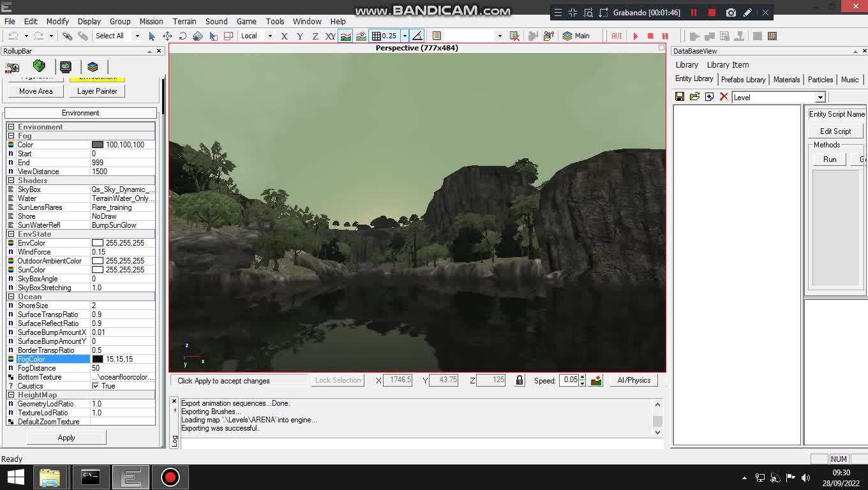Toggle follow terrain snapping
This screenshot has width=868, height=490.
345,36
